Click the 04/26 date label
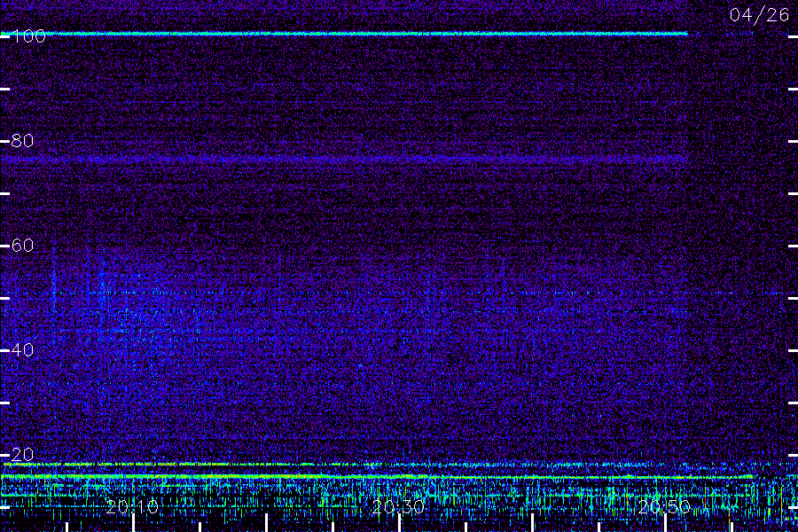798x532 pixels. [759, 15]
